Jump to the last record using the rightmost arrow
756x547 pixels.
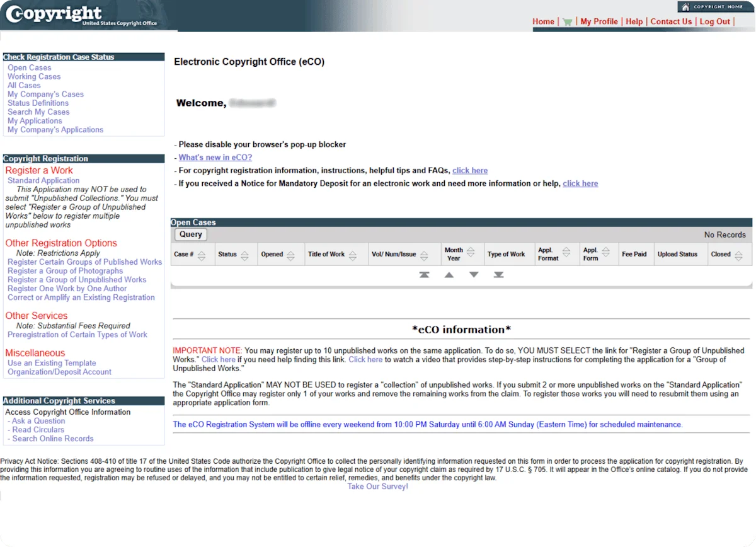tap(498, 275)
